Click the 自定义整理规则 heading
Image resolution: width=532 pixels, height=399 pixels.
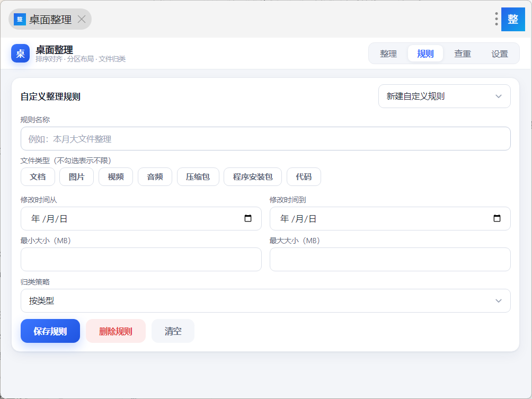[50, 96]
